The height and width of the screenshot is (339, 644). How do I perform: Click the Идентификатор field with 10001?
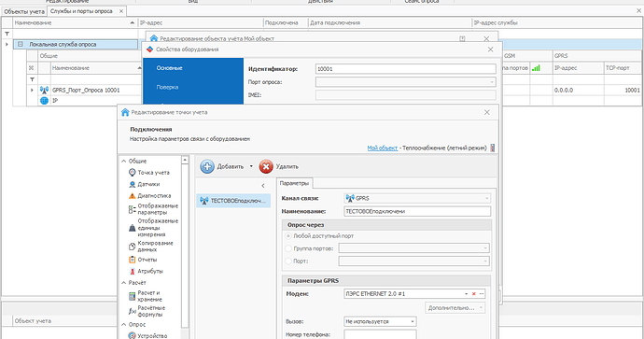(x=406, y=69)
